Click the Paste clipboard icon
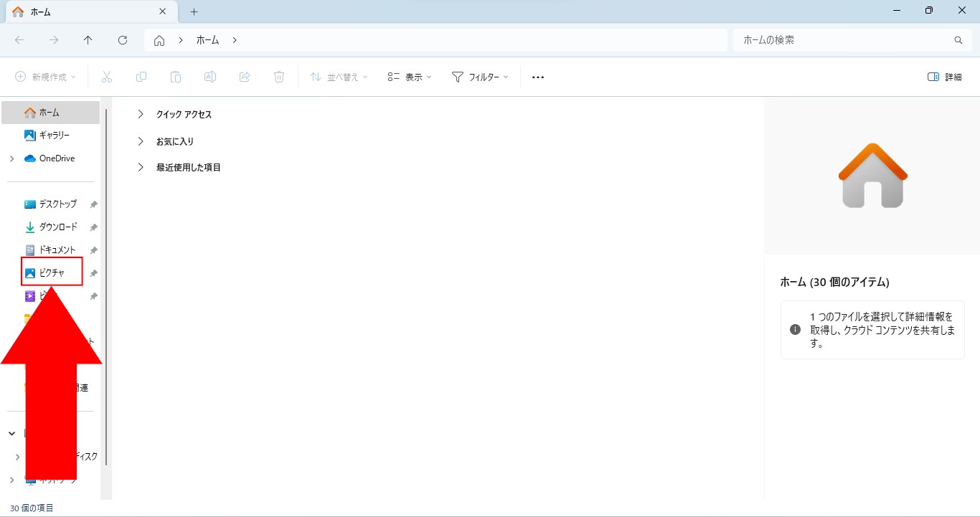Image resolution: width=980 pixels, height=517 pixels. pyautogui.click(x=176, y=77)
